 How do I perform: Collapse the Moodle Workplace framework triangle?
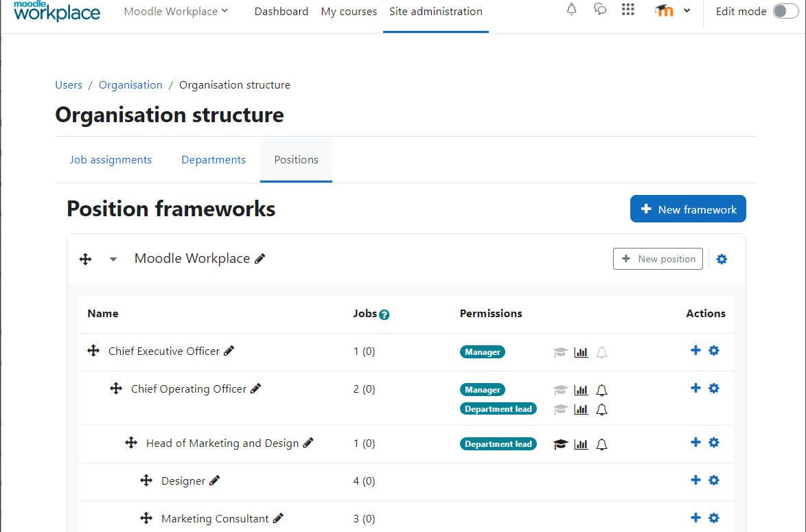[x=113, y=259]
